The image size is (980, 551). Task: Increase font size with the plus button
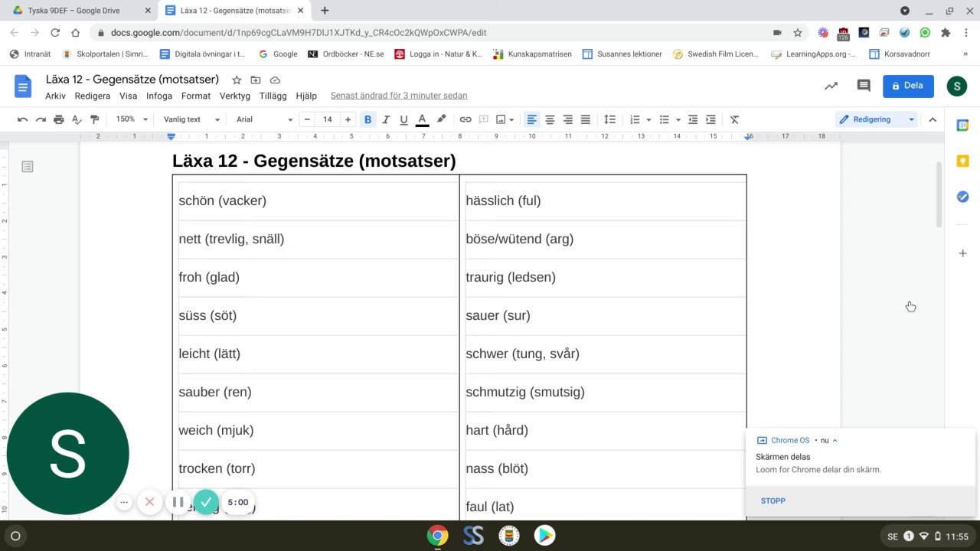tap(348, 119)
